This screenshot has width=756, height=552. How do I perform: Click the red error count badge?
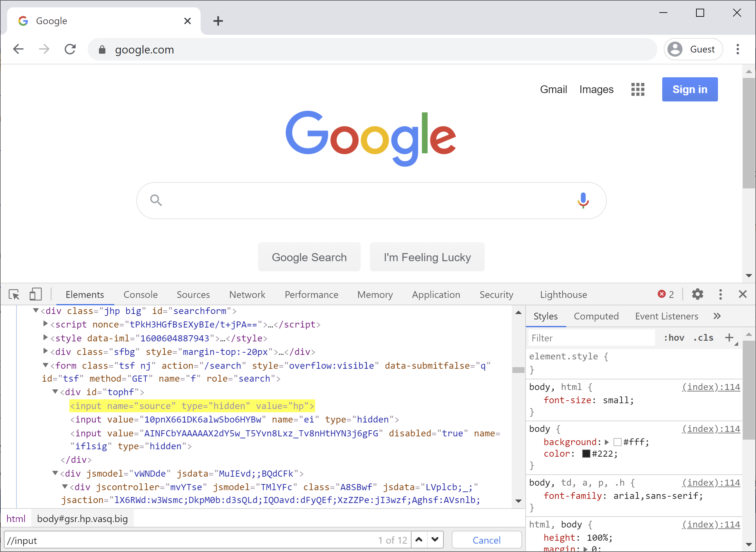tap(665, 294)
